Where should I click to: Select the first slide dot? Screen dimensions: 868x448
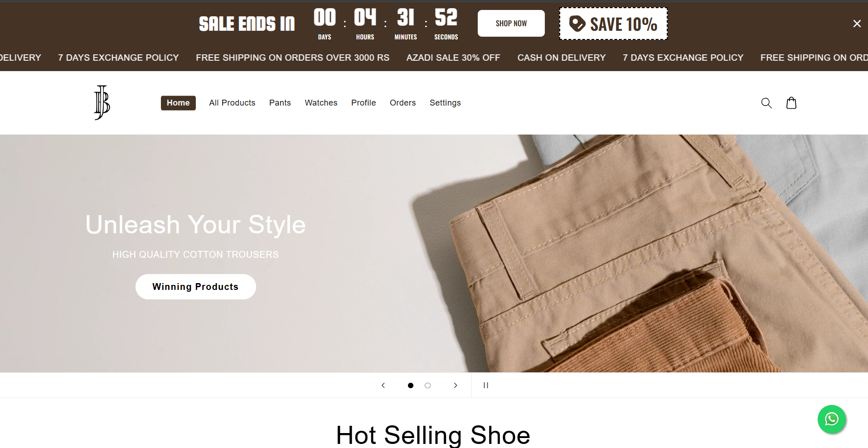pyautogui.click(x=410, y=385)
